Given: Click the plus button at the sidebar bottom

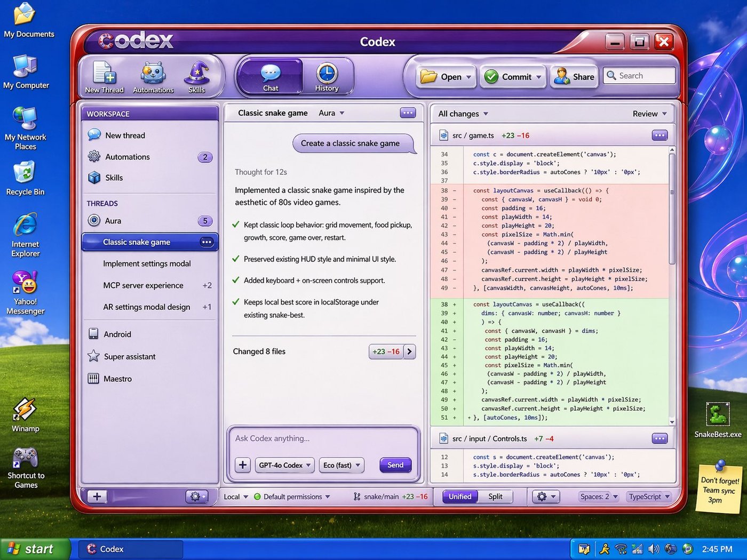Looking at the screenshot, I should (97, 497).
